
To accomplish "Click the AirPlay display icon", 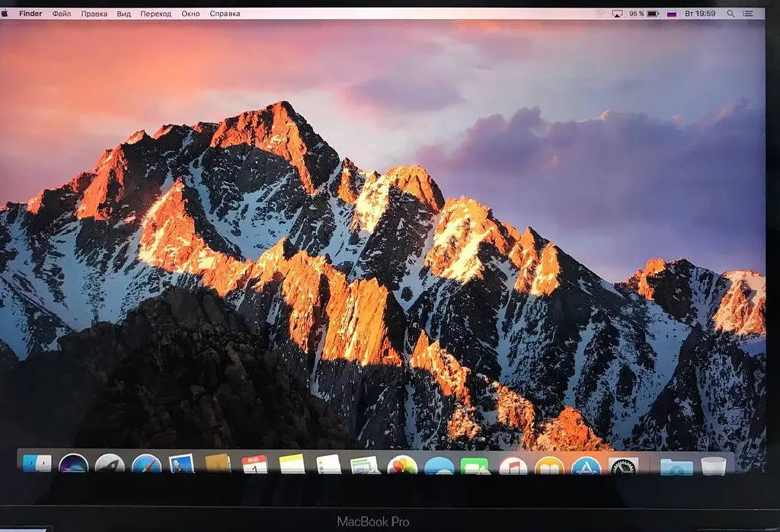I will coord(617,14).
